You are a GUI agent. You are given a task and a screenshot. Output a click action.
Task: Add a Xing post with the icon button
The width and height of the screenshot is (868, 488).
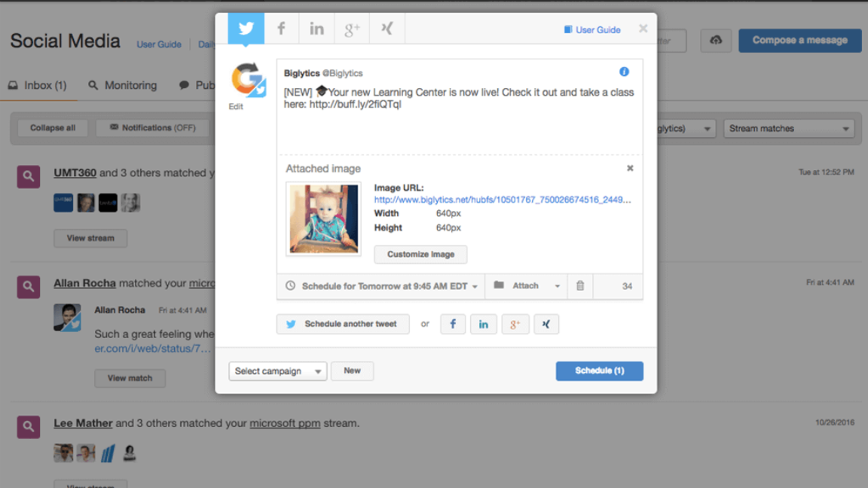pos(546,325)
